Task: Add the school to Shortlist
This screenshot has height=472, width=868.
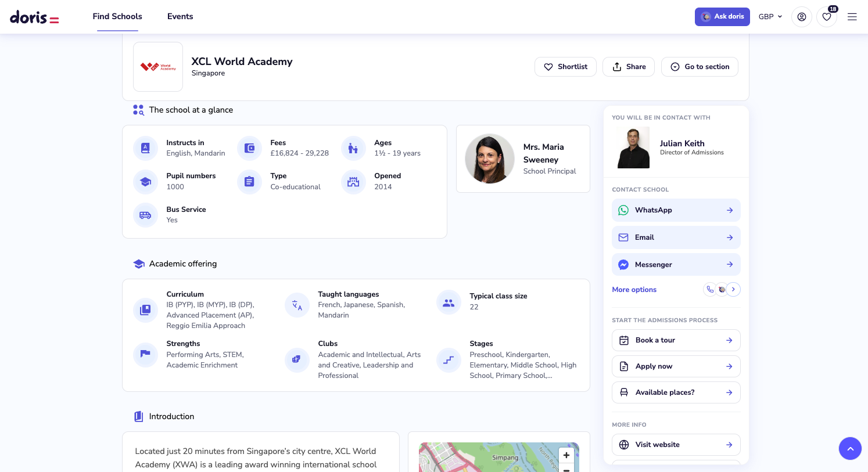Action: pos(565,67)
